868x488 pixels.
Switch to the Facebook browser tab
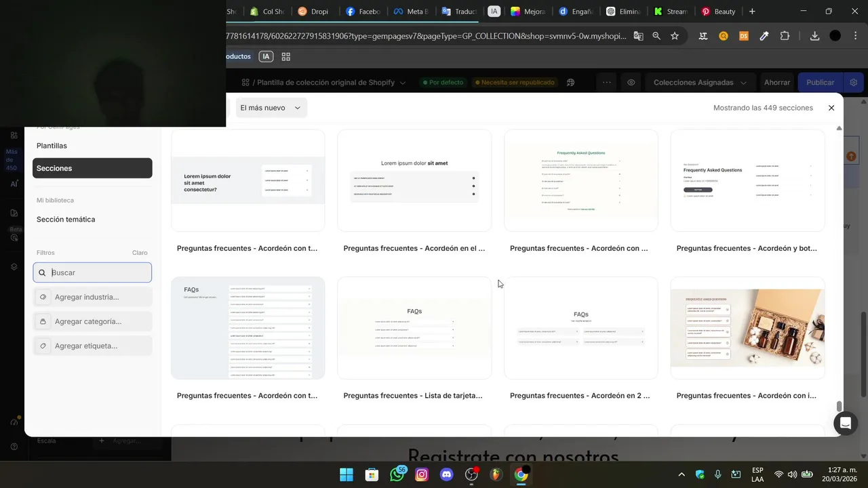(x=362, y=12)
